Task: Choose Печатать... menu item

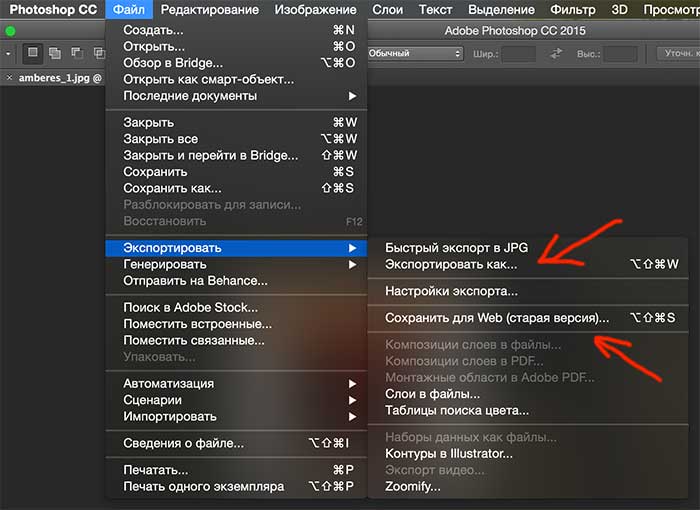Action: [x=237, y=470]
